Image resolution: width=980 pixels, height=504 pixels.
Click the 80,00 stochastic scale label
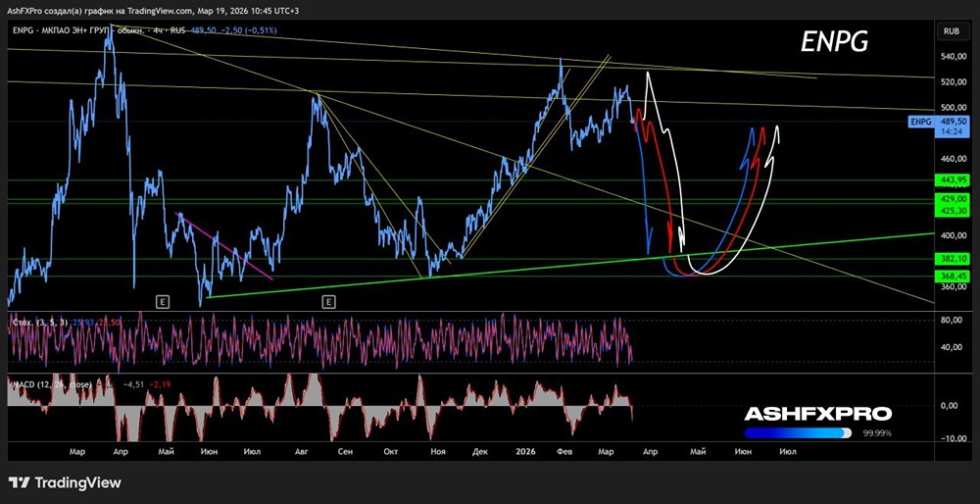(953, 321)
